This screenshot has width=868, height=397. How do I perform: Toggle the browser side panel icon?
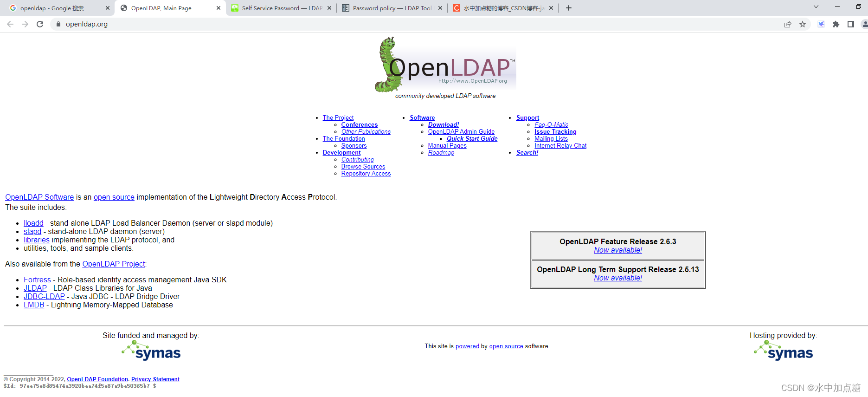(x=851, y=24)
